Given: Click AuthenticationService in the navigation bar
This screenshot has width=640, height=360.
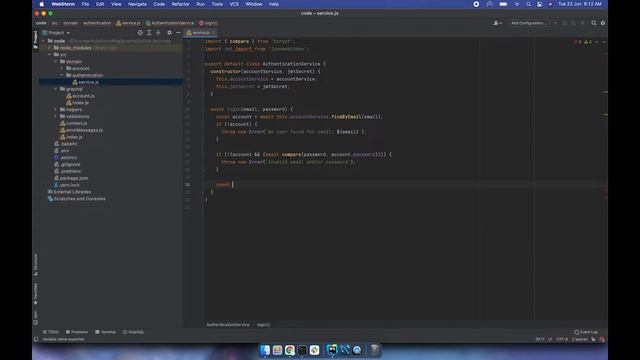Looking at the screenshot, I should point(169,23).
